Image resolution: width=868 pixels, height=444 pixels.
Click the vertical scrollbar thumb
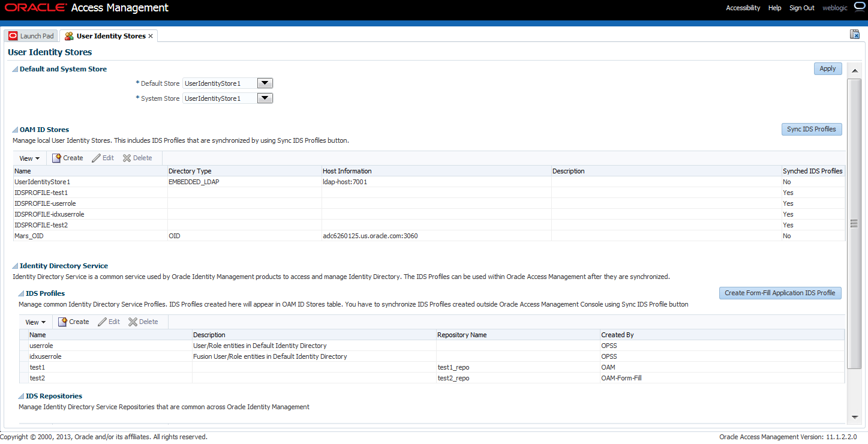point(855,223)
